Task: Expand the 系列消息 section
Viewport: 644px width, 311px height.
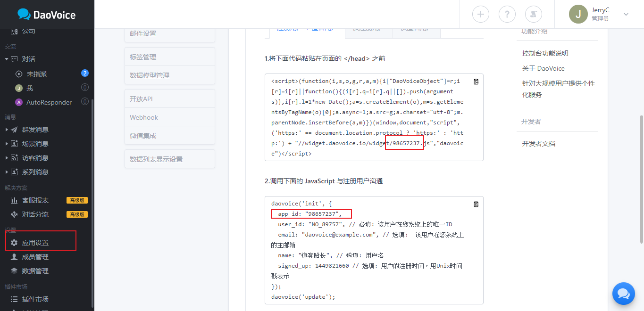Action: (7, 172)
